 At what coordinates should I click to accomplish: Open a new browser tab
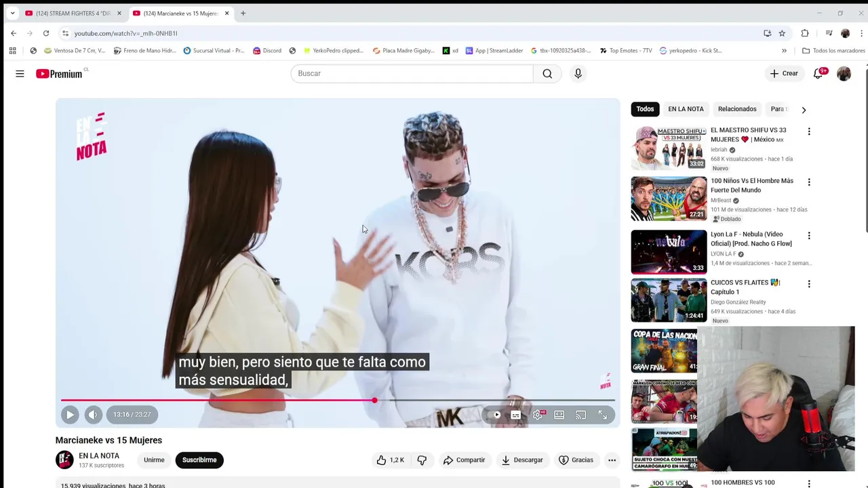243,13
